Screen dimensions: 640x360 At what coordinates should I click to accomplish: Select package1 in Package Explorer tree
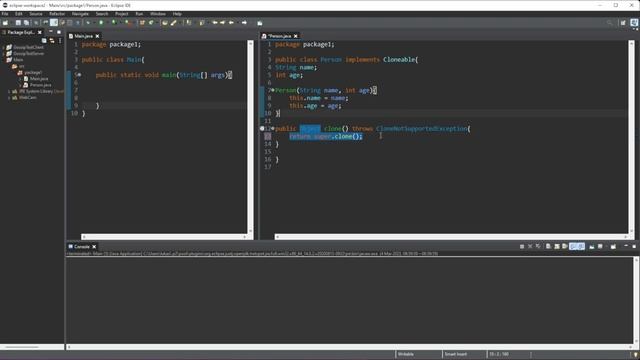point(33,73)
